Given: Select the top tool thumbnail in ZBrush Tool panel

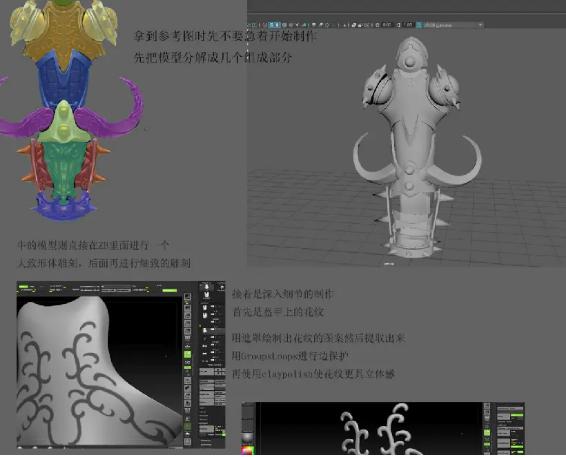Looking at the screenshot, I should point(206,287).
